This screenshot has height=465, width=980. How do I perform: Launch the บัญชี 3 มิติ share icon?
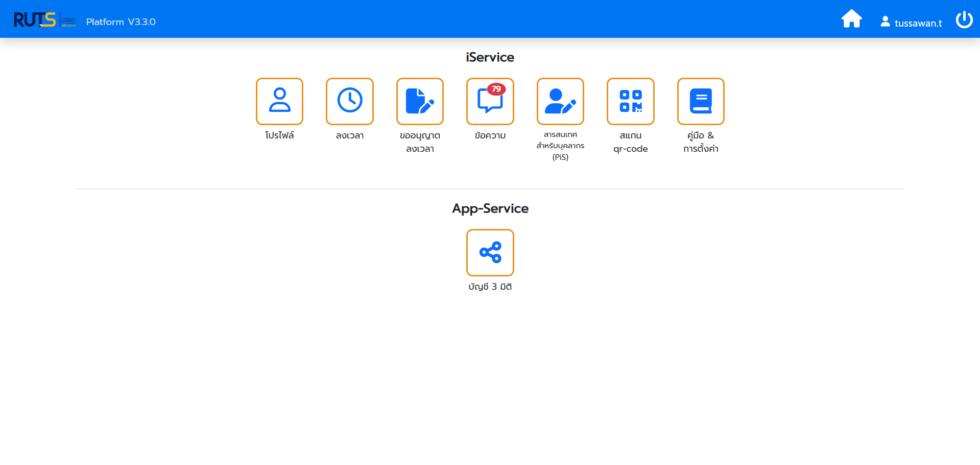(x=490, y=252)
